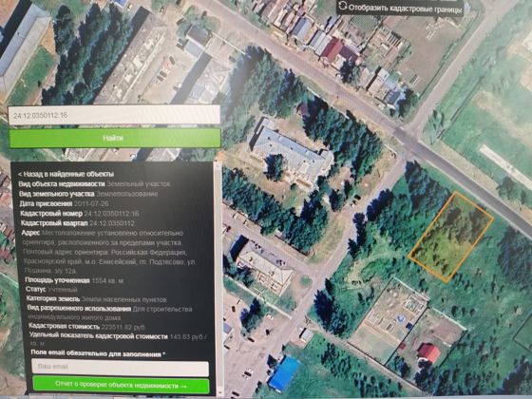Click cadastral number value 24:12:0350112:16 in the panel
The height and width of the screenshot is (399, 532).
111,214
